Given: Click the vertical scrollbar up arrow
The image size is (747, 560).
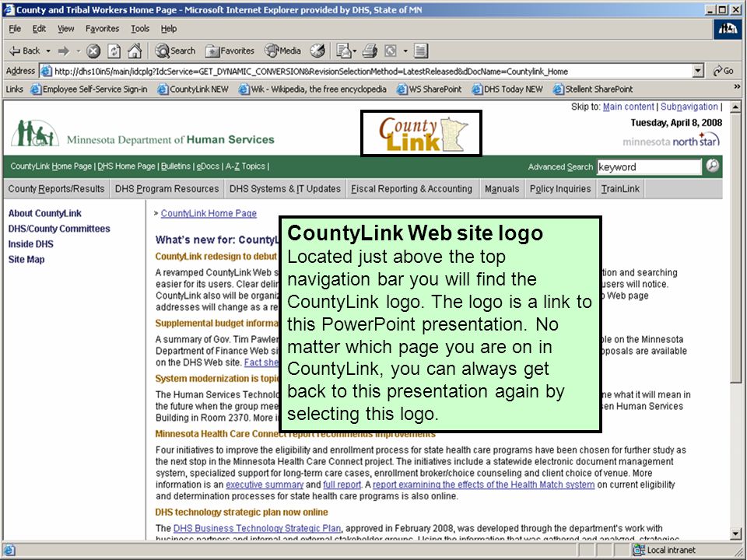Looking at the screenshot, I should tap(735, 107).
